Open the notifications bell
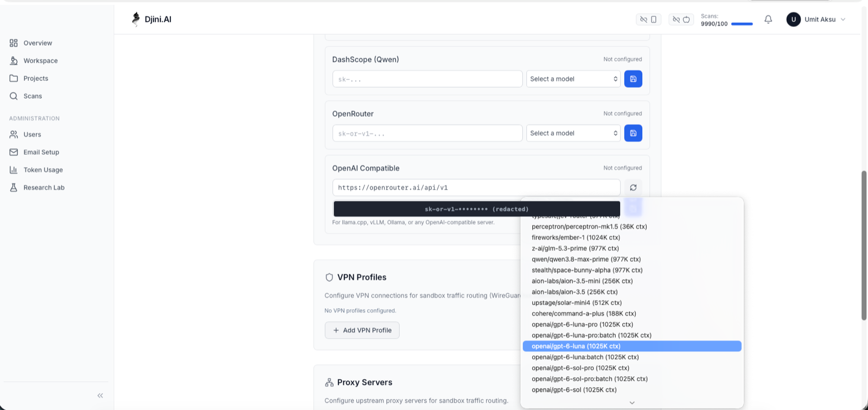This screenshot has width=868, height=410. click(768, 20)
